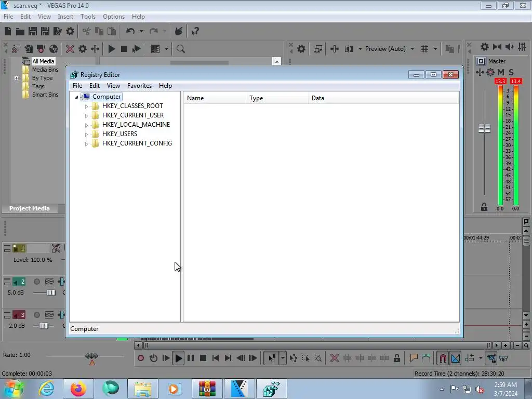Click Open folder icon in VEGAS toolbar
Viewport: 532px width, 399px height.
pyautogui.click(x=20, y=32)
